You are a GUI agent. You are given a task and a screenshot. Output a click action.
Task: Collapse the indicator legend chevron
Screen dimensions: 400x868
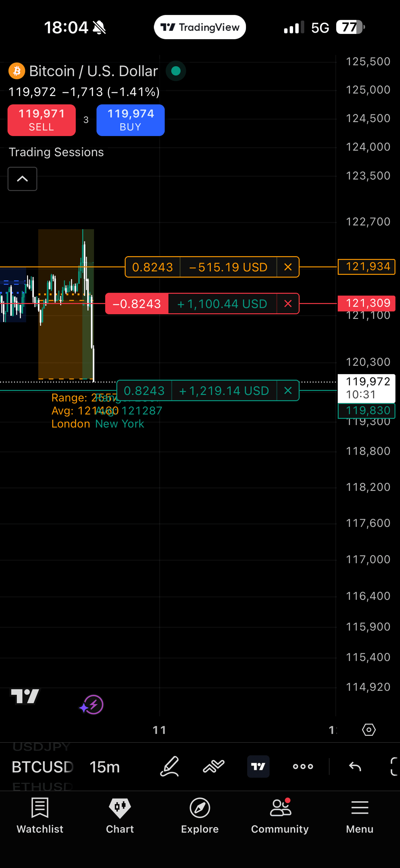[x=22, y=179]
